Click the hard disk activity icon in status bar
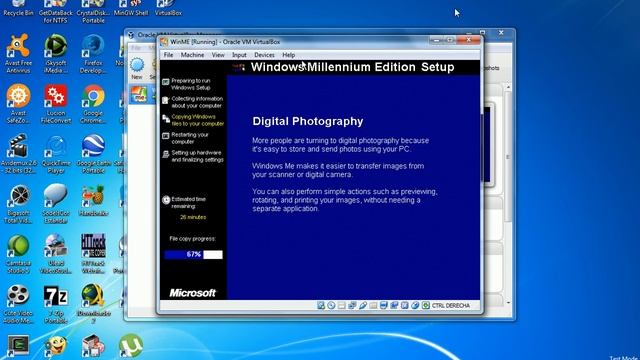640x360 pixels. tap(321, 305)
